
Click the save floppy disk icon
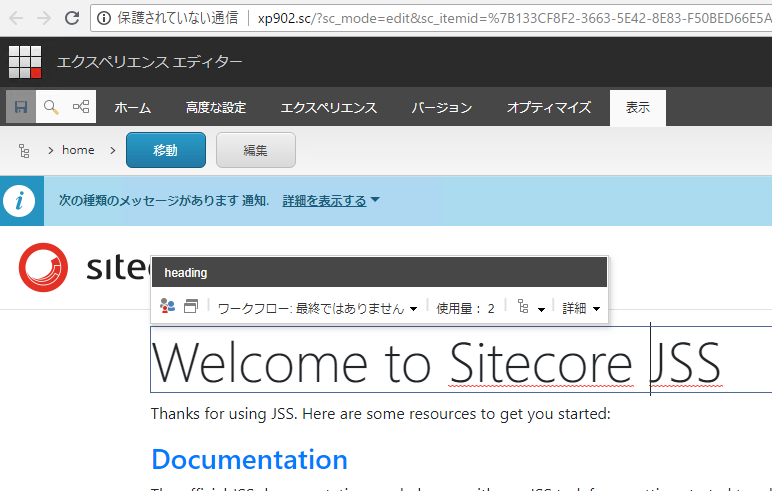[21, 107]
